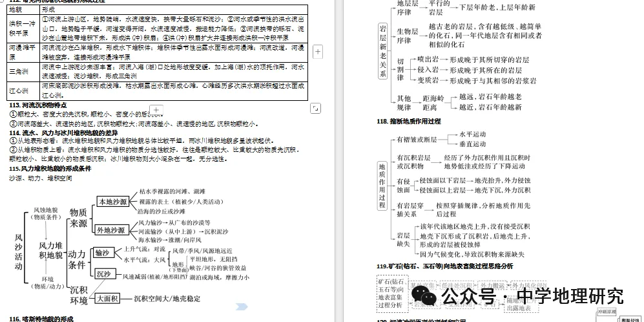Click the text "距海岭距离"

433,103
